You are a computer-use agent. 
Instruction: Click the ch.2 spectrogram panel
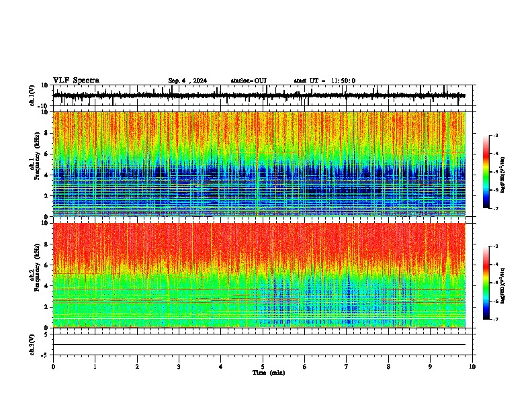pos(259,275)
